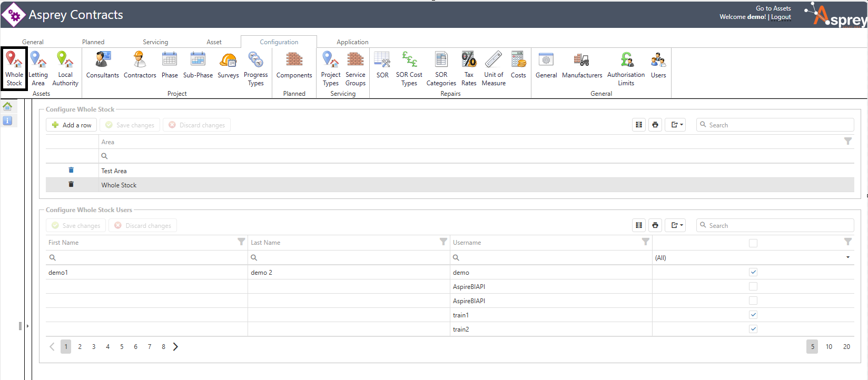Switch to the Application tab
The width and height of the screenshot is (868, 380).
(x=352, y=42)
